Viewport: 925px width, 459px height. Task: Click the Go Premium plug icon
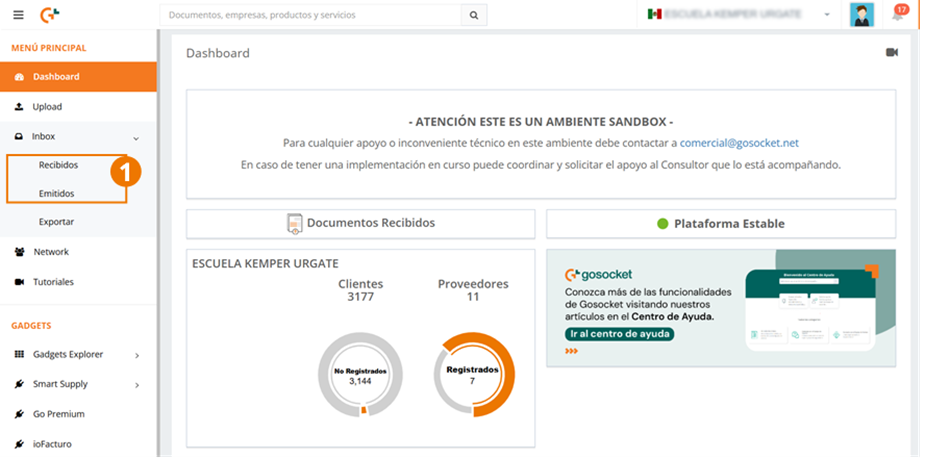tap(19, 414)
